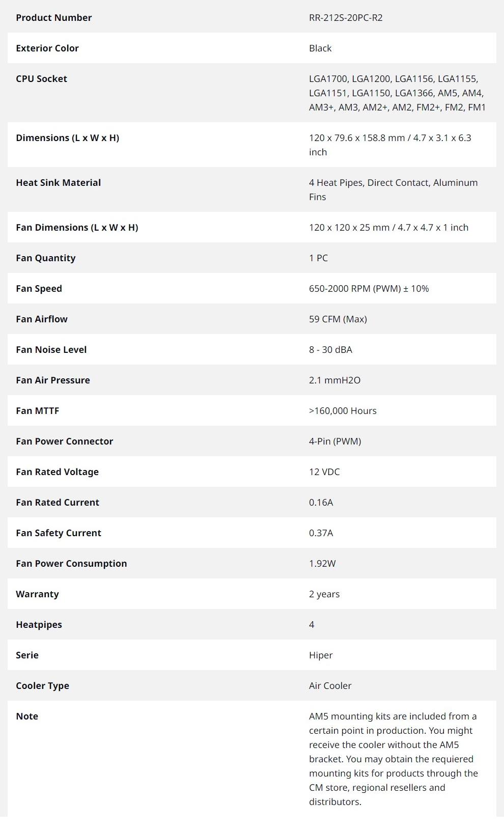Click the Fan Noise Level label
504x831 pixels.
pyautogui.click(x=51, y=350)
